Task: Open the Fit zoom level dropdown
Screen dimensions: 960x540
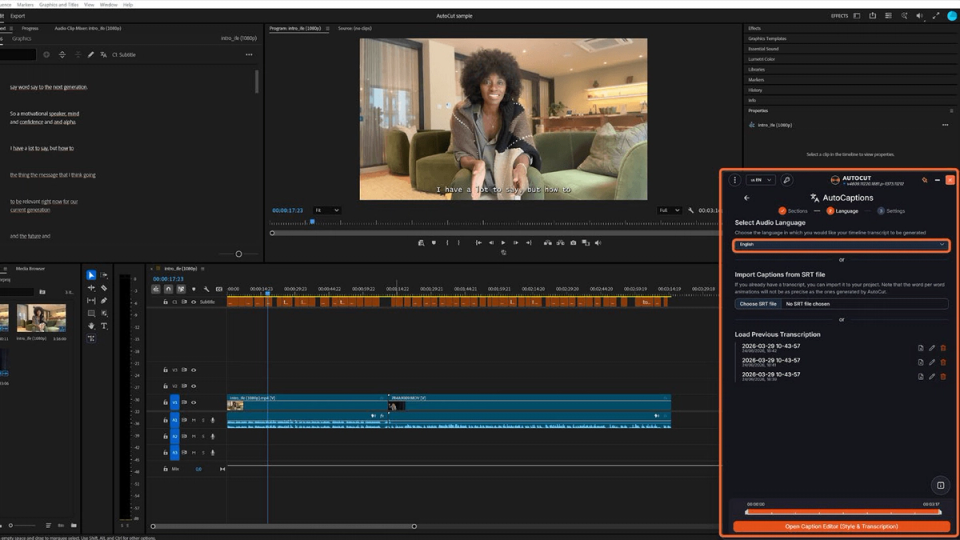Action: 326,211
